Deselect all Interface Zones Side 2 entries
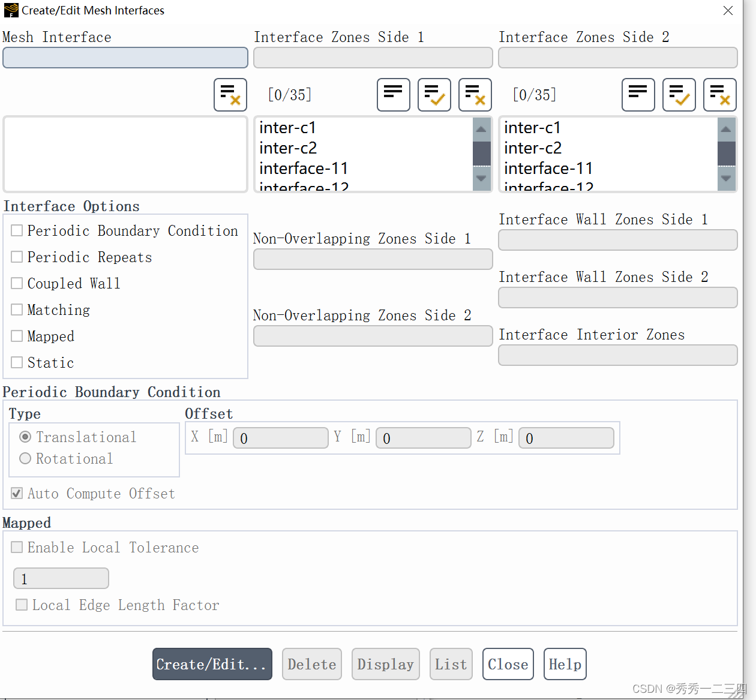 point(719,95)
